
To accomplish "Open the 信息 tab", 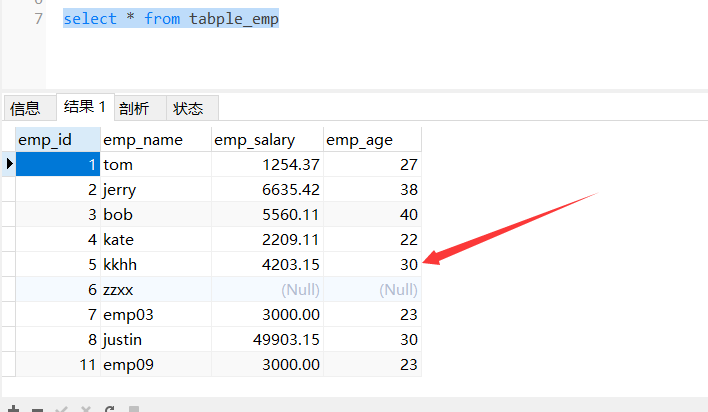I will tap(25, 108).
